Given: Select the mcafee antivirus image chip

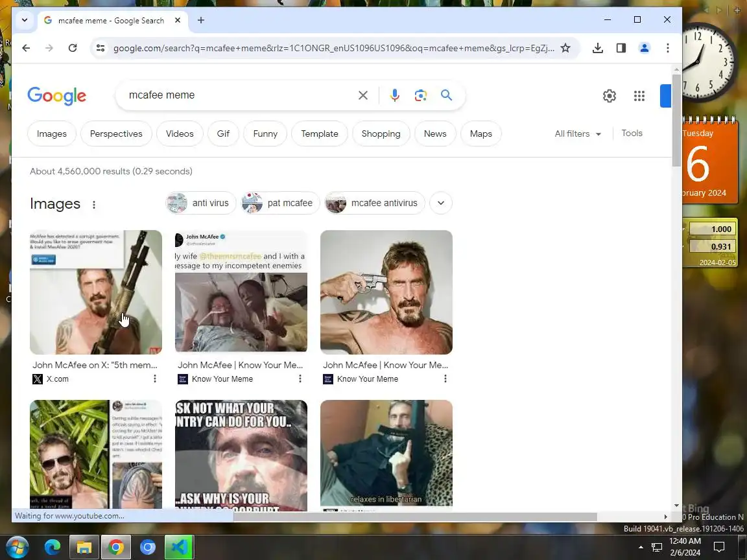Looking at the screenshot, I should (x=374, y=203).
